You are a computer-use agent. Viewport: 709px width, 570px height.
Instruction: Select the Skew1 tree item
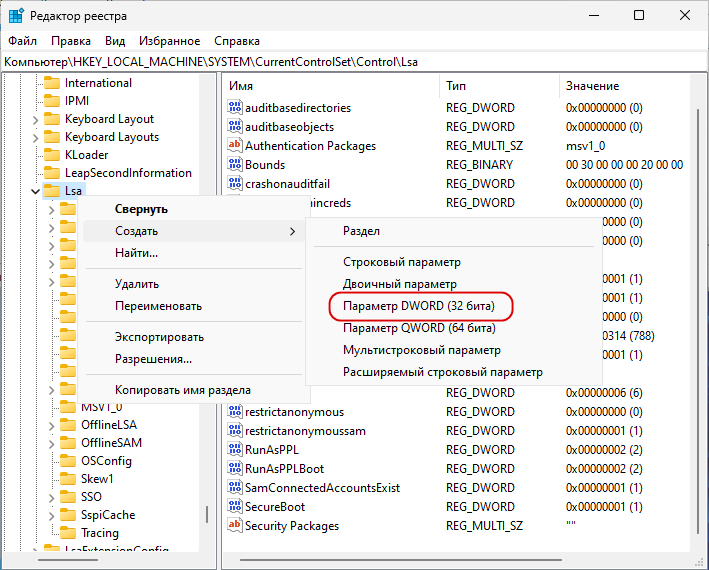[x=97, y=479]
